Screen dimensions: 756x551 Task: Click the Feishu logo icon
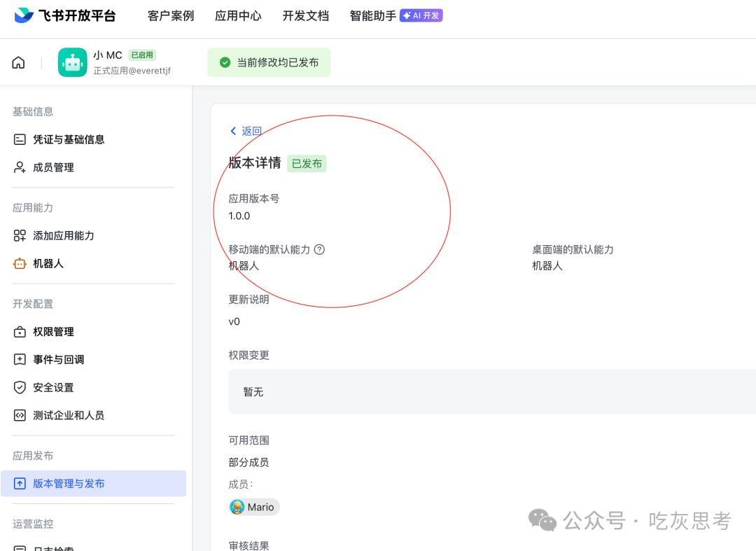(x=24, y=15)
